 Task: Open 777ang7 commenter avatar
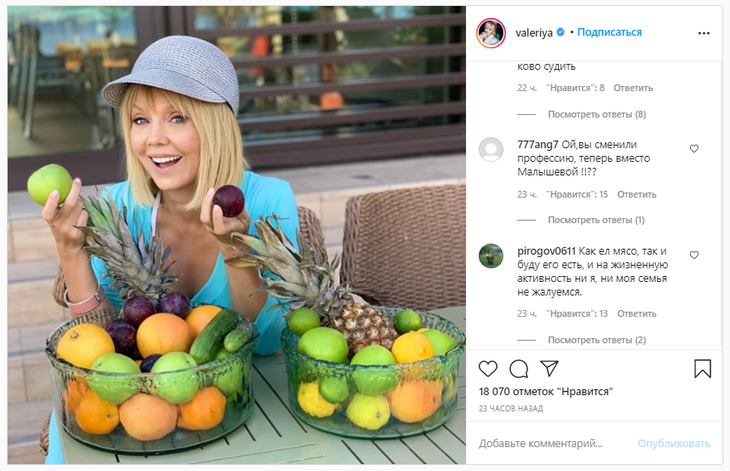[x=491, y=149]
